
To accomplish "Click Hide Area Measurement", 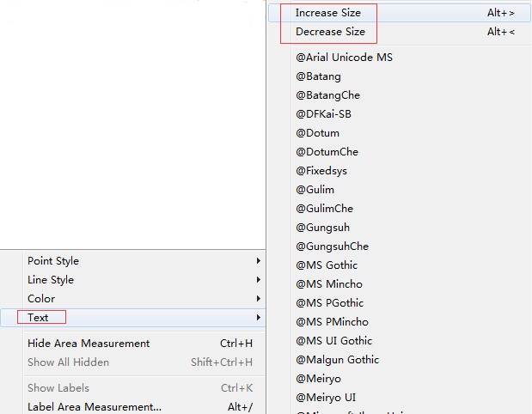I will click(x=89, y=344).
